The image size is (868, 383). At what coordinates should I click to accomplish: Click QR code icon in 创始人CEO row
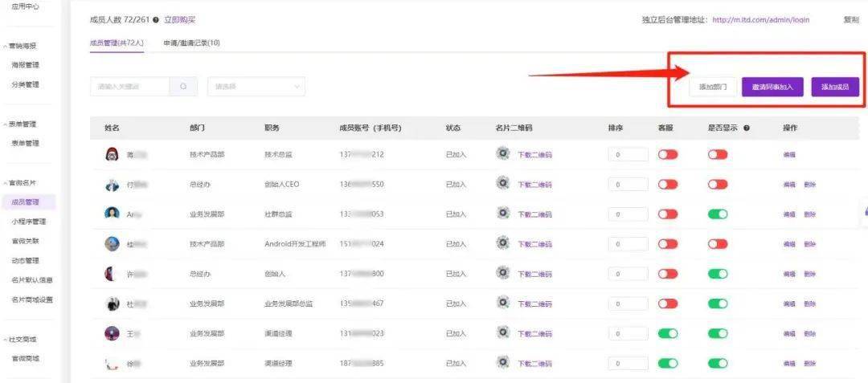click(x=502, y=184)
